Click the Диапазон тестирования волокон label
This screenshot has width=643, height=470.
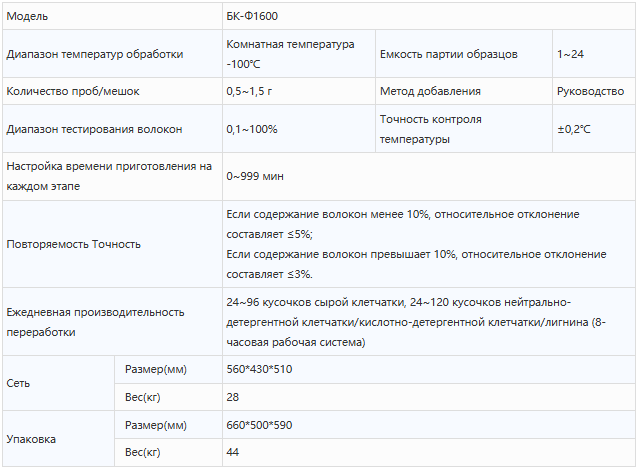coord(95,129)
